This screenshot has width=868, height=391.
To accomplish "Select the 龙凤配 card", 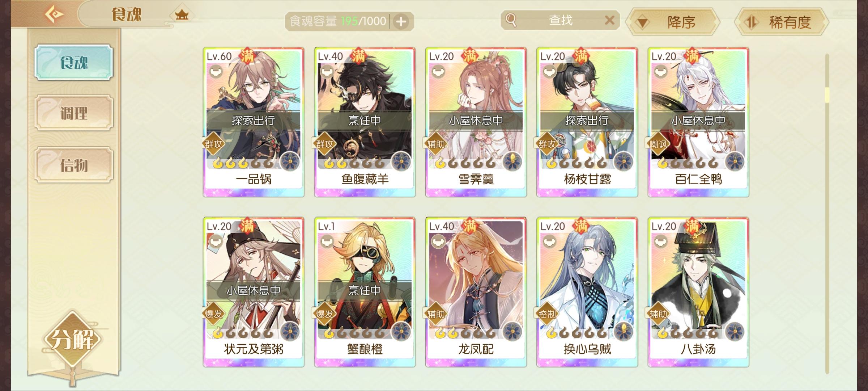I will point(476,292).
